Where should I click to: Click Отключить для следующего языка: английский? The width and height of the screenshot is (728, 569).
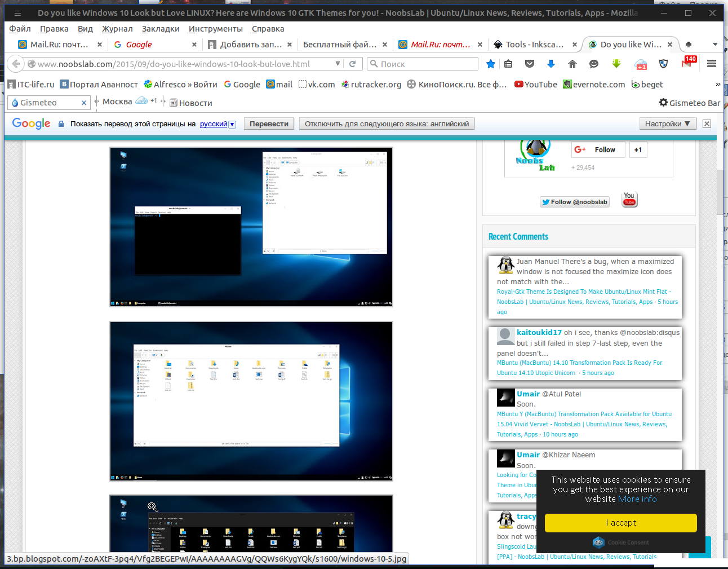387,123
